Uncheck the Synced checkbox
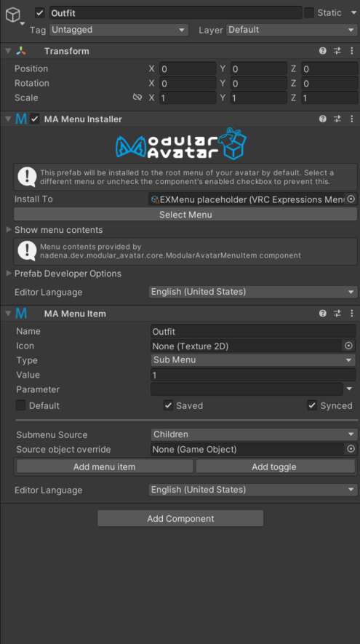The image size is (360, 644). pos(312,405)
